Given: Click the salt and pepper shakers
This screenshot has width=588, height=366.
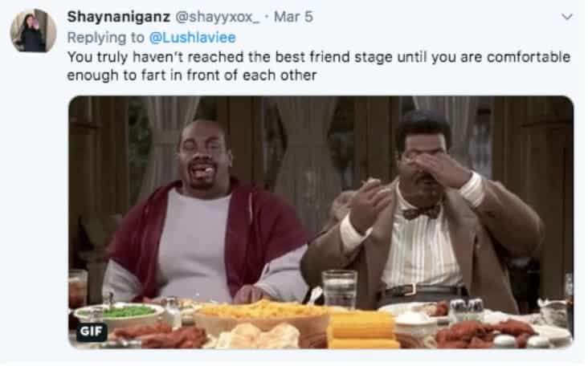Looking at the screenshot, I should (x=467, y=310).
